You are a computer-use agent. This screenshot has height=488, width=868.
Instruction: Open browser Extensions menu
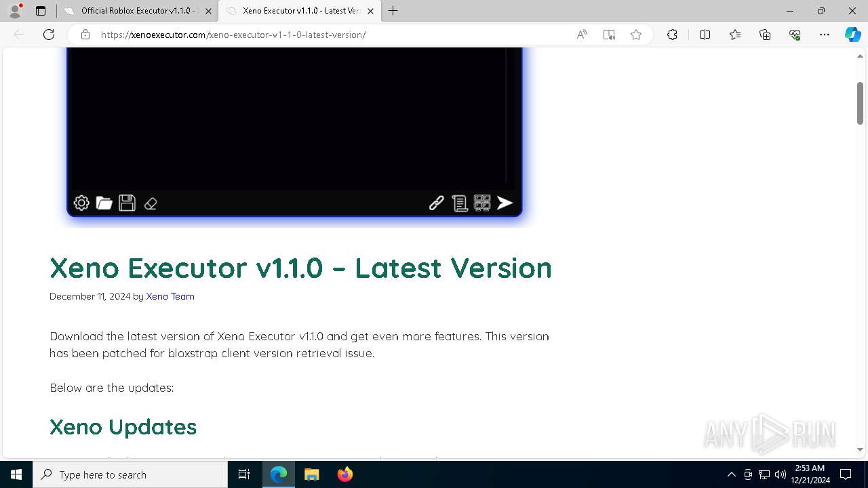[x=672, y=35]
